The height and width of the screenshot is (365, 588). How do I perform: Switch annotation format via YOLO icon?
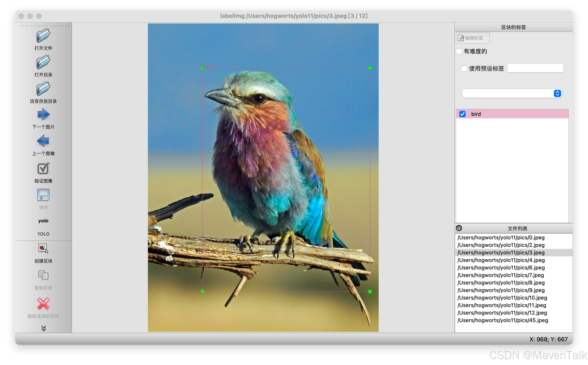click(43, 221)
